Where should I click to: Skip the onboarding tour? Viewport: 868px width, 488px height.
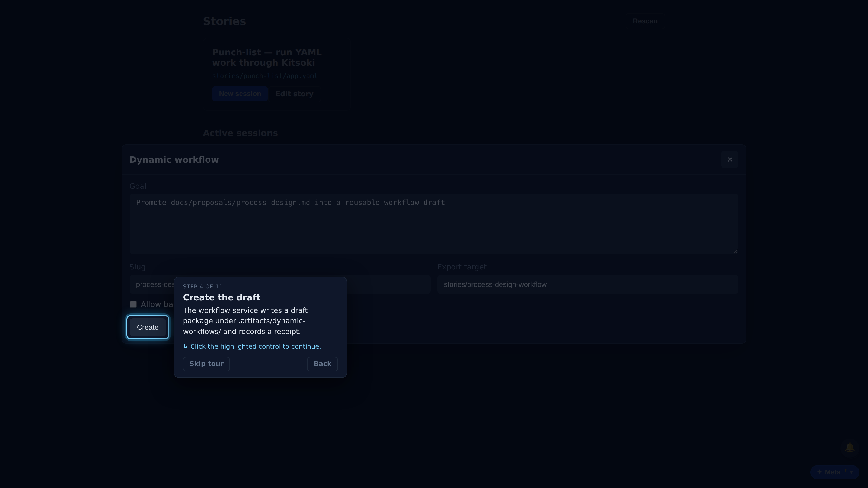[x=206, y=364]
